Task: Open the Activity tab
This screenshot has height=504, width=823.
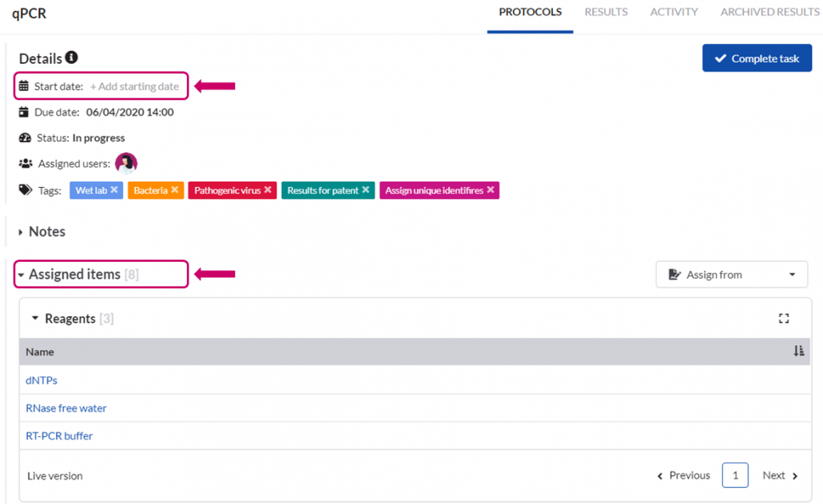Action: point(674,12)
